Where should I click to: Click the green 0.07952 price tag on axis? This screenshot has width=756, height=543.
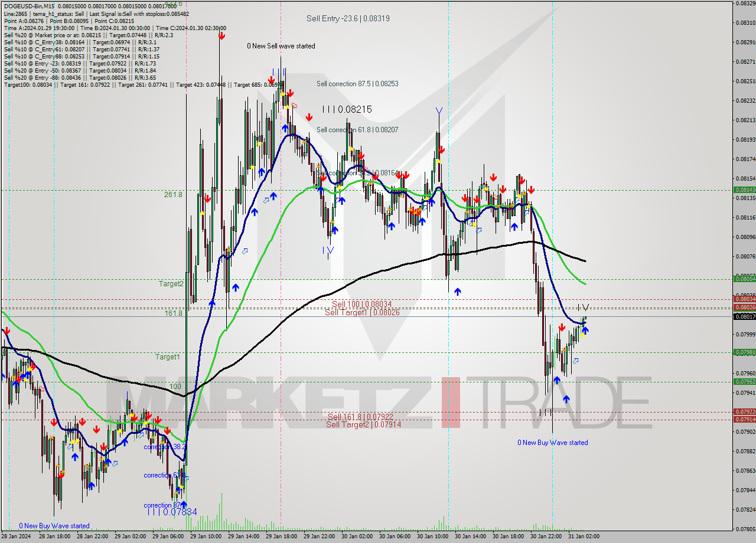[744, 381]
